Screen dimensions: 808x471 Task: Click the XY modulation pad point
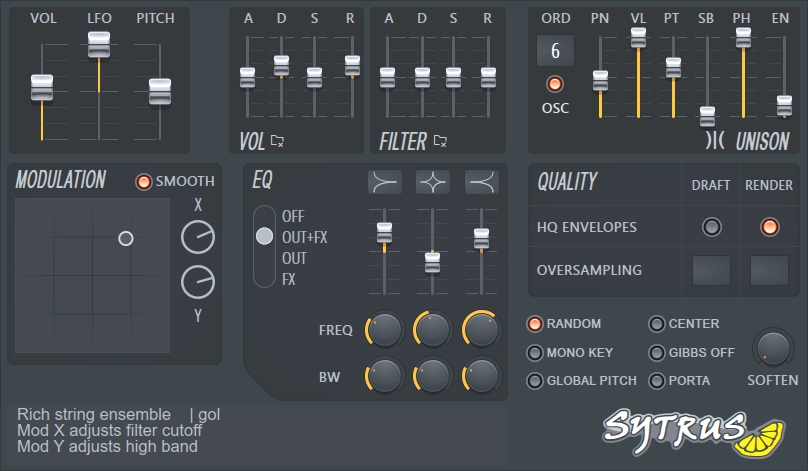point(125,238)
